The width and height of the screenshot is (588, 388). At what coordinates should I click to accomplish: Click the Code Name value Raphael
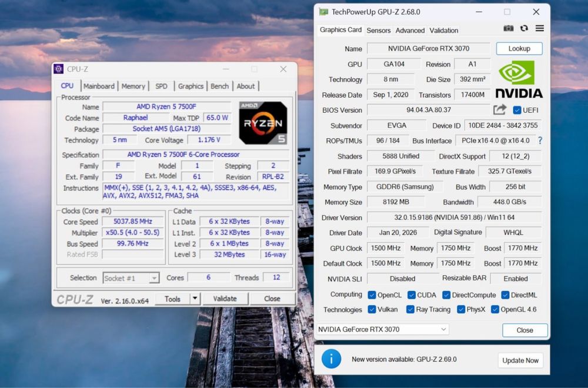135,118
